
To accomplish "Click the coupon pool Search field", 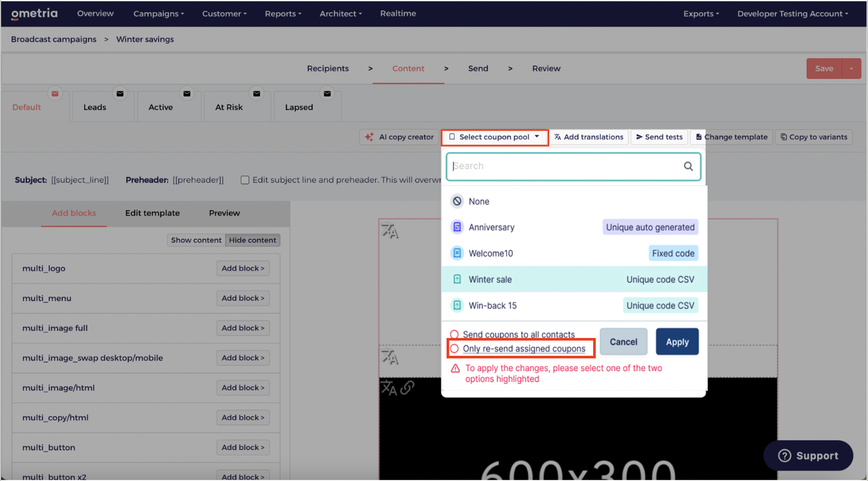I will point(565,167).
